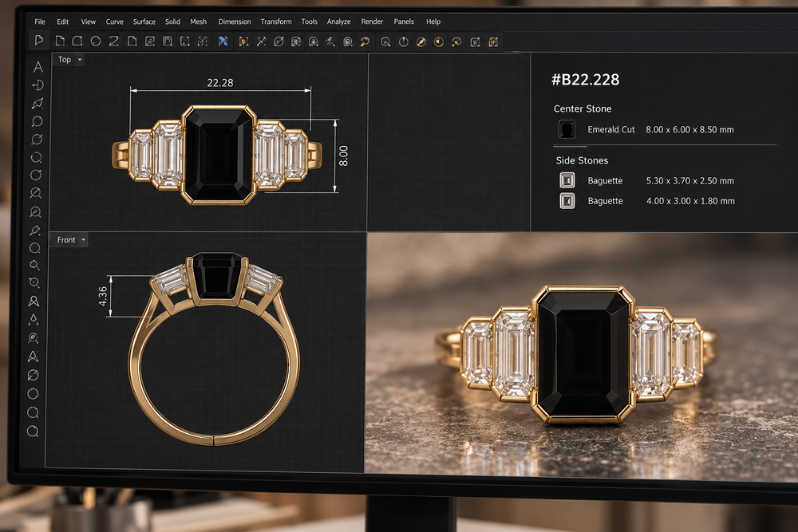Open the Help menu

433,22
